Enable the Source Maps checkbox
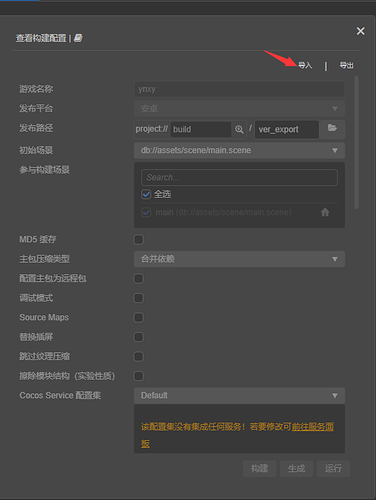Viewport: 376px width, 500px height. tap(139, 317)
